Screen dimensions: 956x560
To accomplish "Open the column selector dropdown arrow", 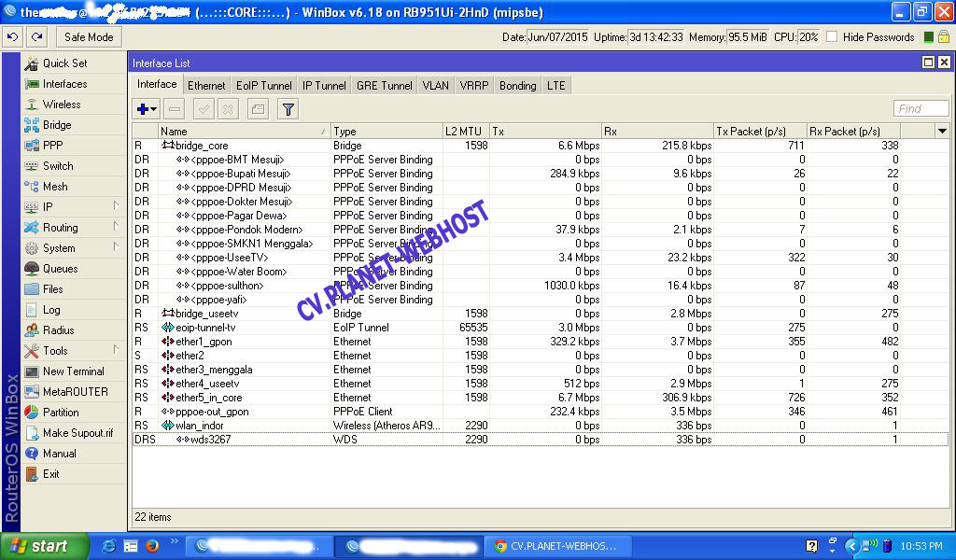I will click(x=942, y=132).
